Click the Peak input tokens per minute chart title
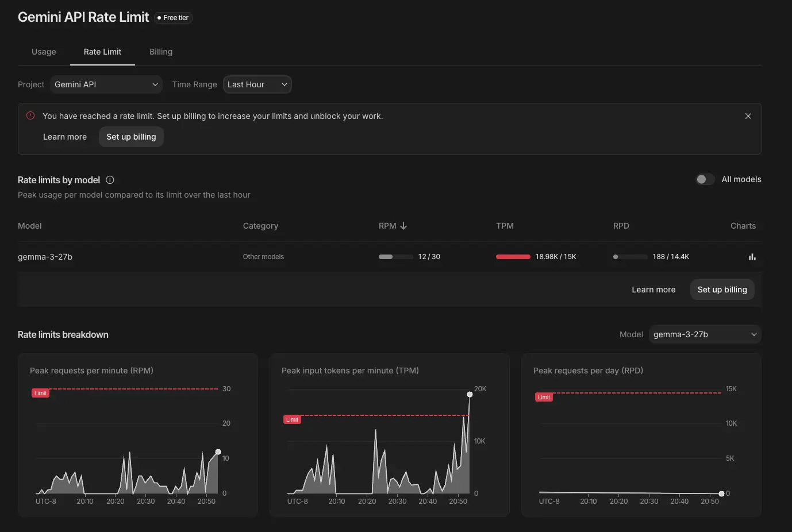 (x=350, y=371)
